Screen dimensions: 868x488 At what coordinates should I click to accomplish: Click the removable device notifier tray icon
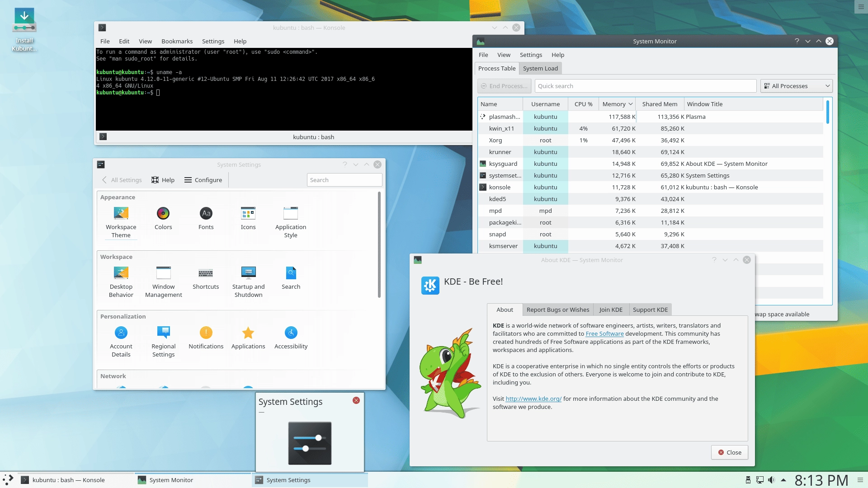point(748,480)
